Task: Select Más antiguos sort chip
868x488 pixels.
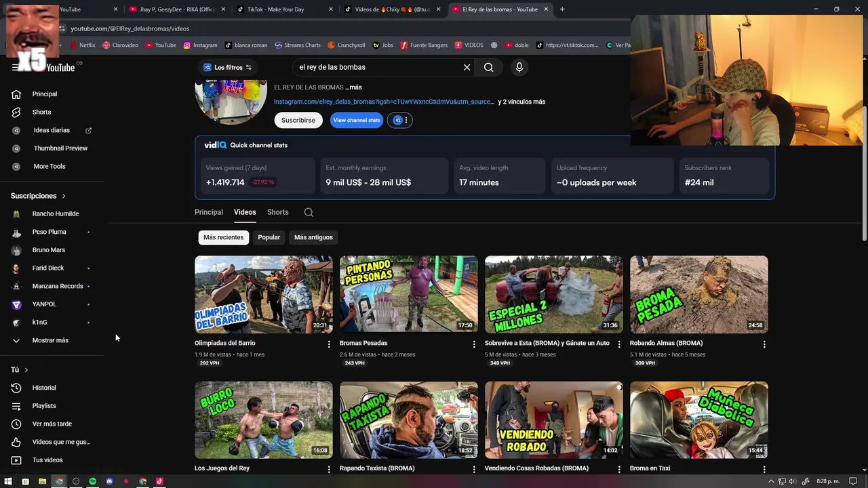Action: point(313,237)
